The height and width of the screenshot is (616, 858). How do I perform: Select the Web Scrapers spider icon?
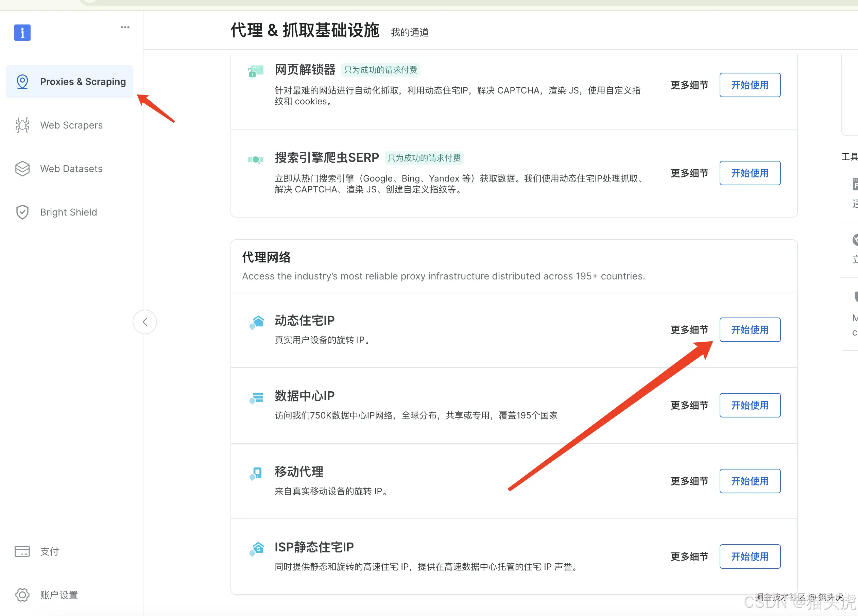(22, 125)
